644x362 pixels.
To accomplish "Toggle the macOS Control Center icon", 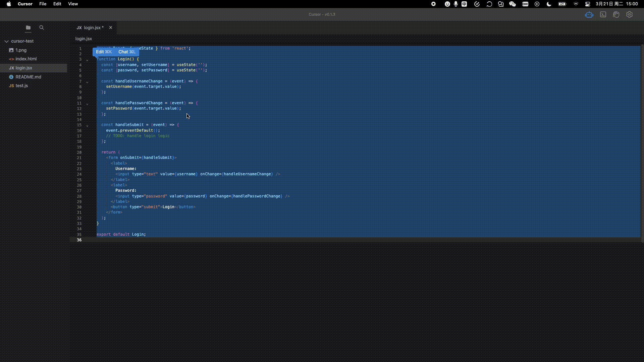I will point(588,4).
